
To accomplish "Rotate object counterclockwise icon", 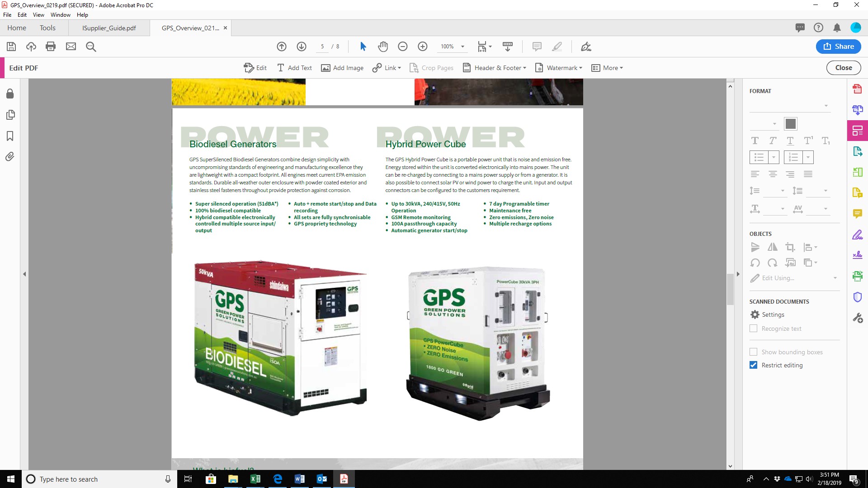I will pos(755,263).
